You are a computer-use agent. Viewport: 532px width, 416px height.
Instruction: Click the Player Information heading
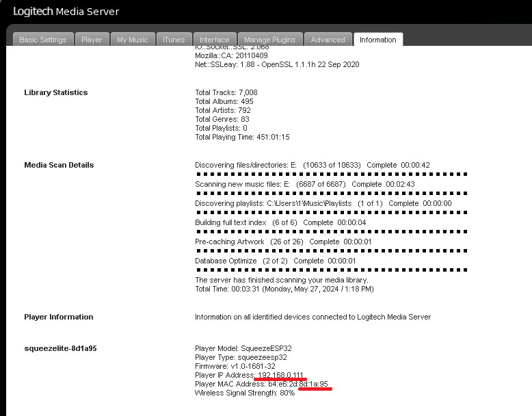coord(59,317)
